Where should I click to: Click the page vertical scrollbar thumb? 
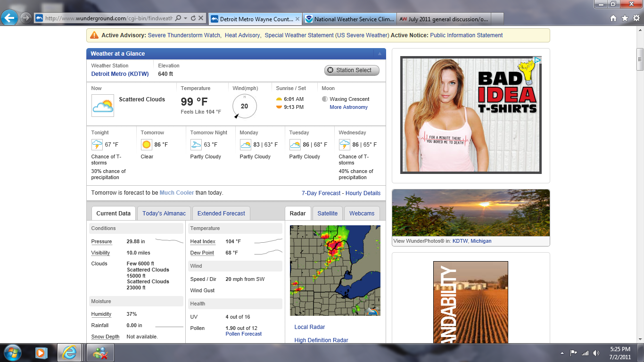coord(640,59)
